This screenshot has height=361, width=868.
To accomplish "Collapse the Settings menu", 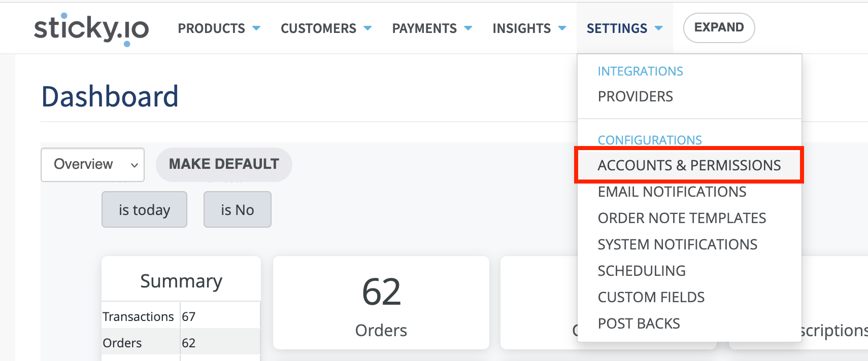I will (x=624, y=28).
